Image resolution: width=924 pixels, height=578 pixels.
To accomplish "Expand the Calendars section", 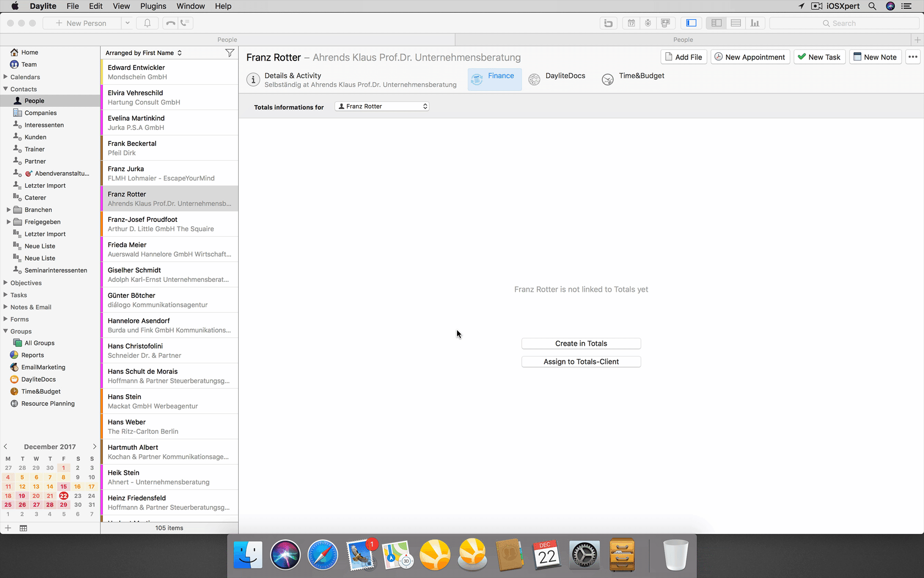I will (x=5, y=77).
